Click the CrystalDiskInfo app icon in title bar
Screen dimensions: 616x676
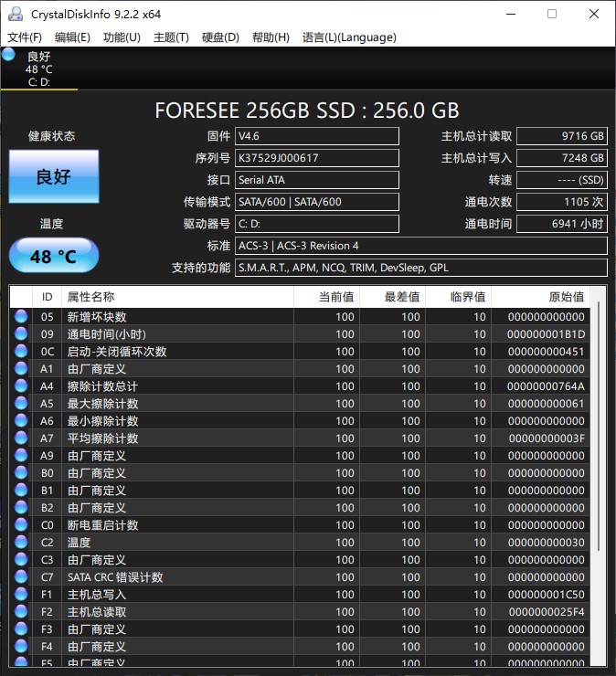click(x=16, y=14)
